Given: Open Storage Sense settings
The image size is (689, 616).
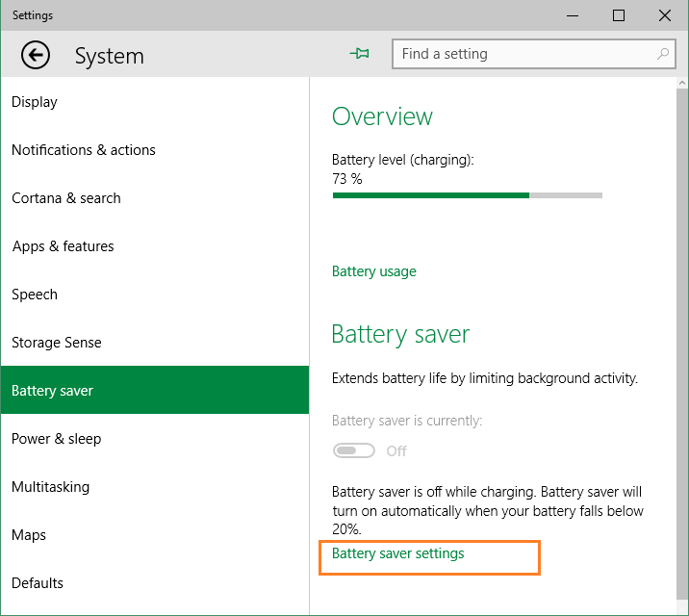Looking at the screenshot, I should [x=56, y=343].
